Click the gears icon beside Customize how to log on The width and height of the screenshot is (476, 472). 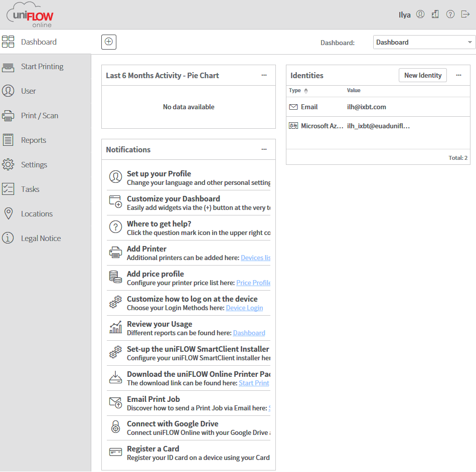(116, 302)
